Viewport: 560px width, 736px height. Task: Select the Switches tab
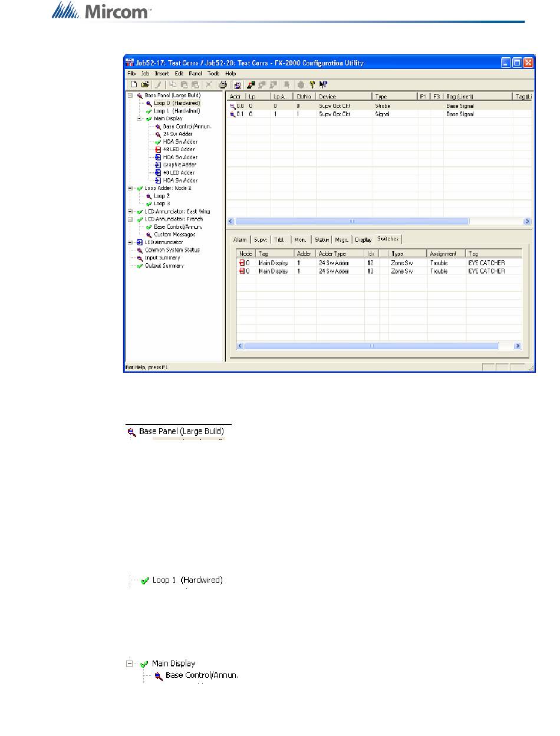click(388, 239)
